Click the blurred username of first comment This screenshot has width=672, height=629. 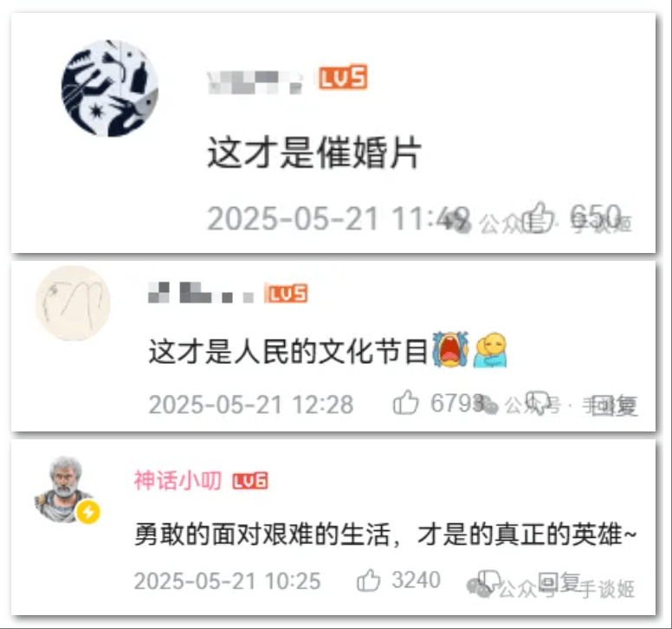(x=255, y=82)
